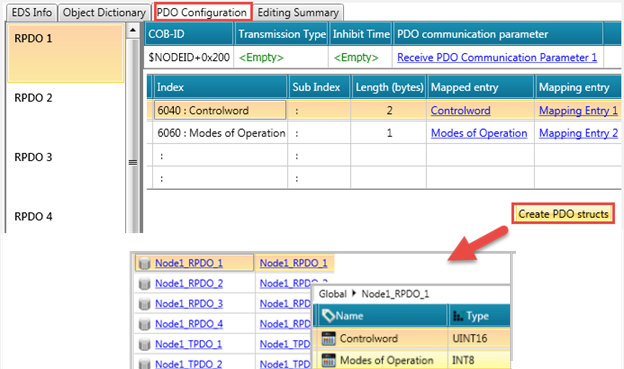Click Global in the breadcrumb path

pyautogui.click(x=333, y=294)
